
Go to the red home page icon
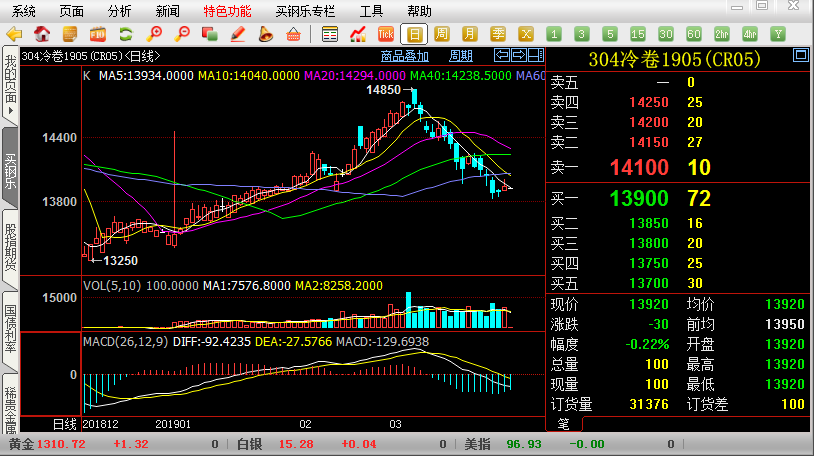point(42,34)
